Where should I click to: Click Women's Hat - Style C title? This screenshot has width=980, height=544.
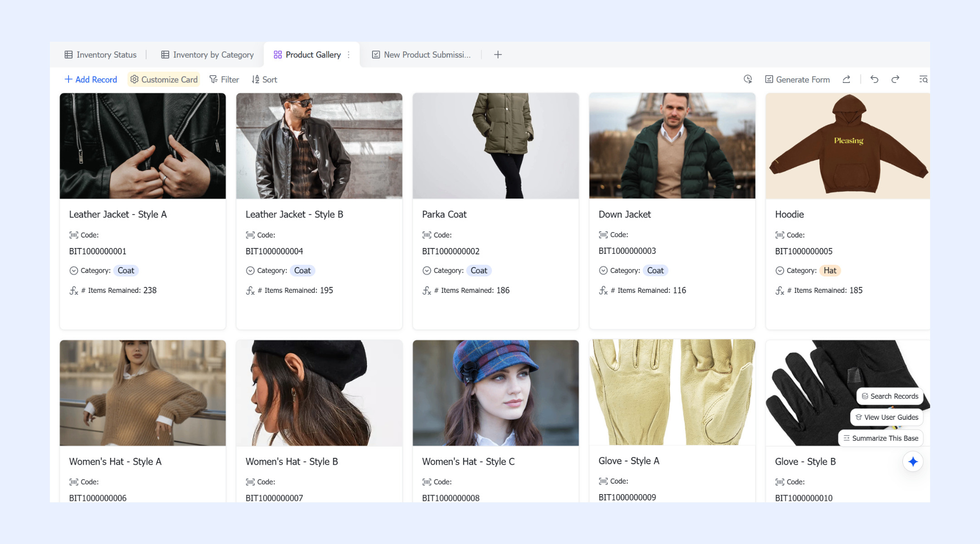pyautogui.click(x=469, y=461)
